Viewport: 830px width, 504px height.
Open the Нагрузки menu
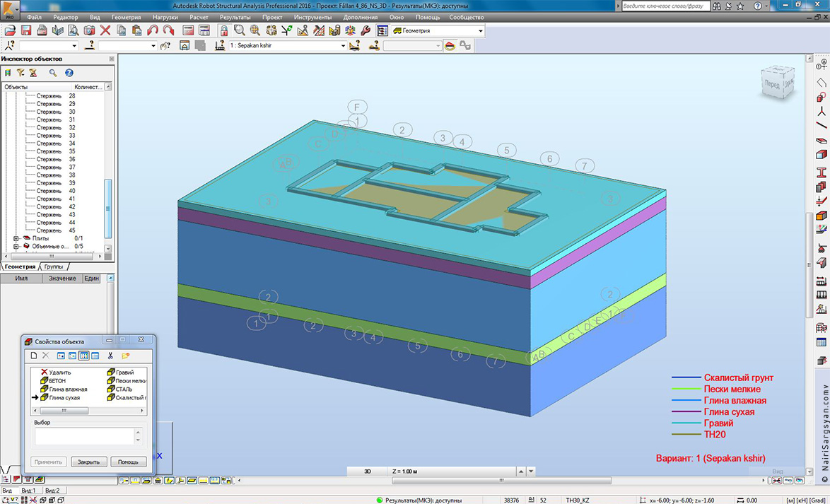point(165,18)
